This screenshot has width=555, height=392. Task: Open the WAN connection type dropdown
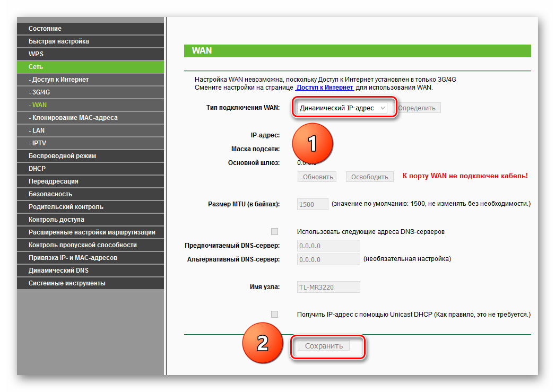342,108
